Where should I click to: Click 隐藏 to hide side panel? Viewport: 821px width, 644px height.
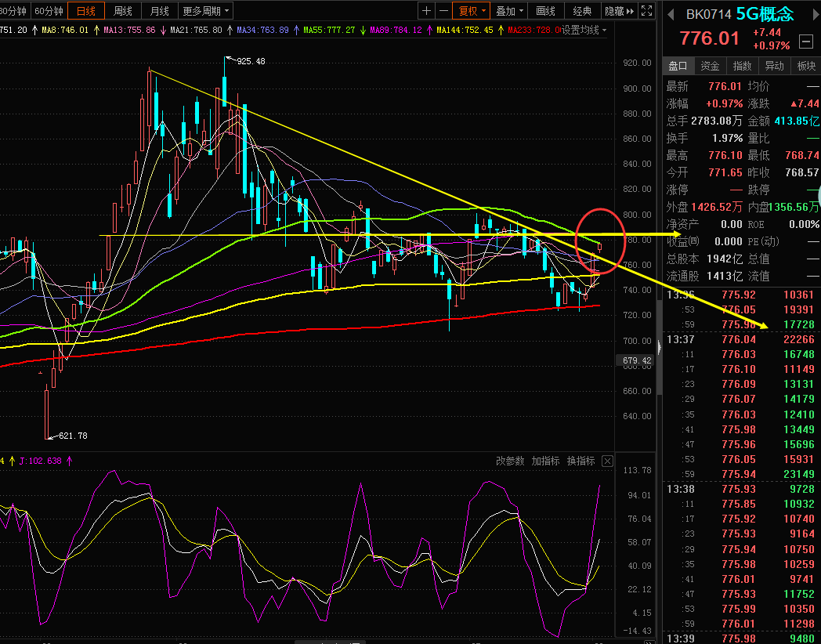point(620,11)
